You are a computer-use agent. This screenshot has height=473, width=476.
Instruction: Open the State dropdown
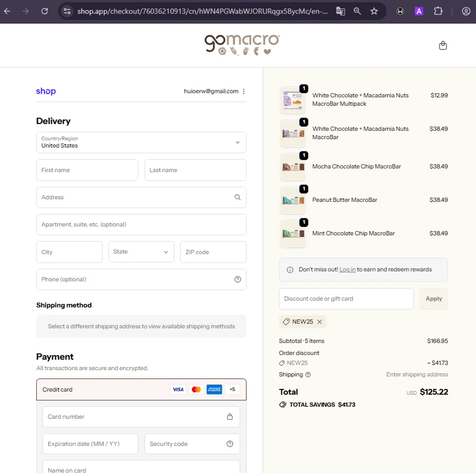[x=141, y=252]
